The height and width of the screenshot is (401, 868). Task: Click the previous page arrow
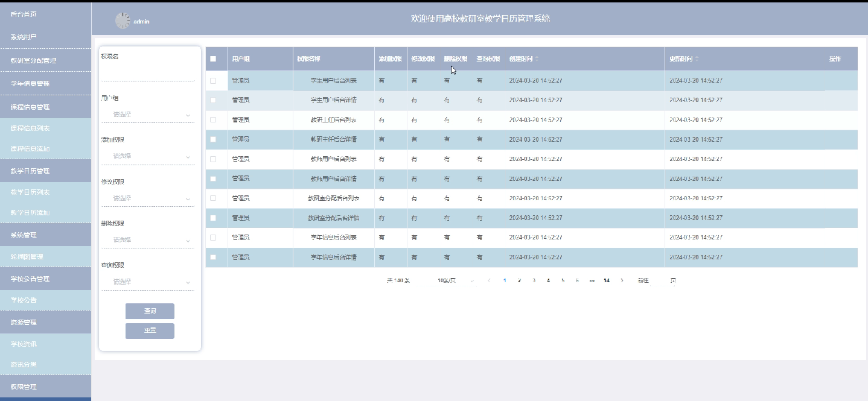tap(489, 281)
